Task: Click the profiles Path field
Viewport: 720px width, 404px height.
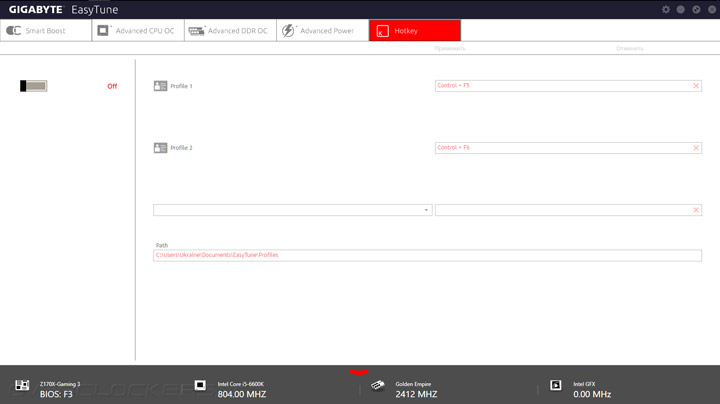Action: point(427,255)
